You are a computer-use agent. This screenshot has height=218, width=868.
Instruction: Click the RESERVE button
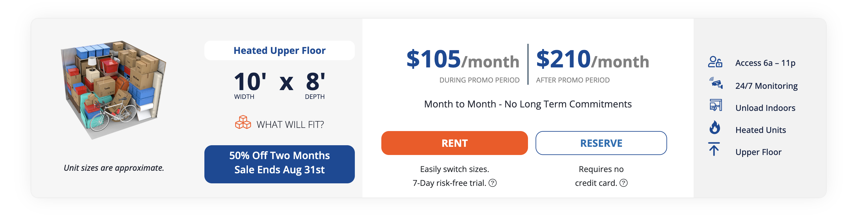pos(601,143)
